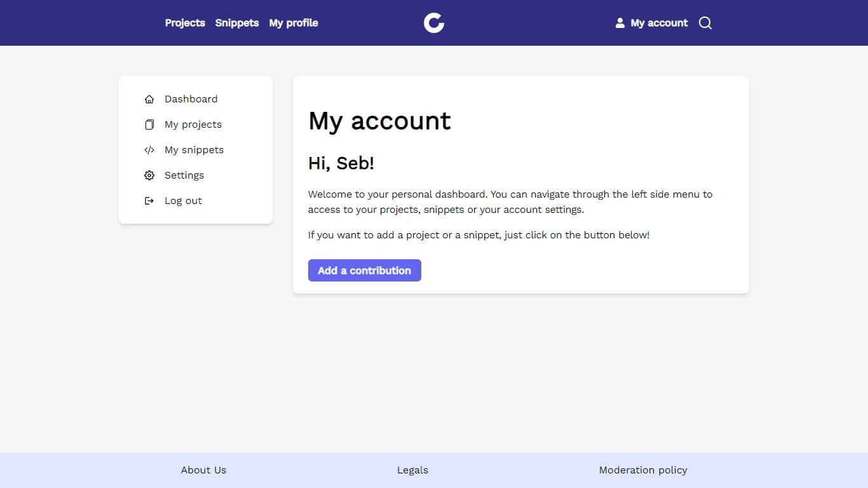
Task: Open My account in the header
Action: (659, 23)
